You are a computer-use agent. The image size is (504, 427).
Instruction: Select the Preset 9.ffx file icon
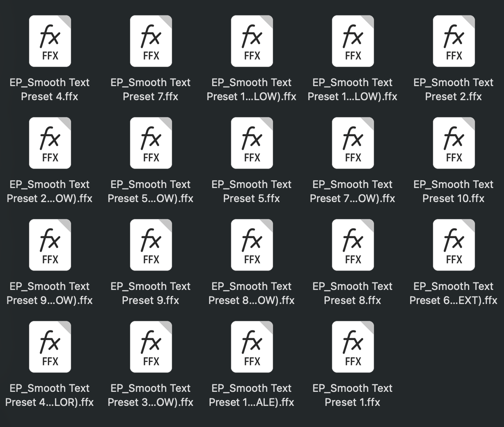point(151,245)
